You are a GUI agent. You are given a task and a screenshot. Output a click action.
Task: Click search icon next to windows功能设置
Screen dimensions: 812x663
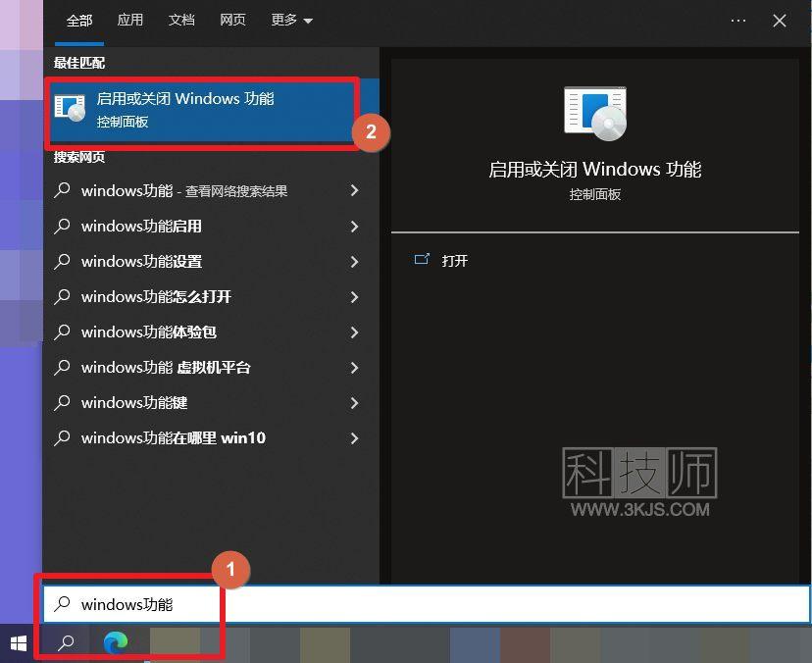click(62, 261)
